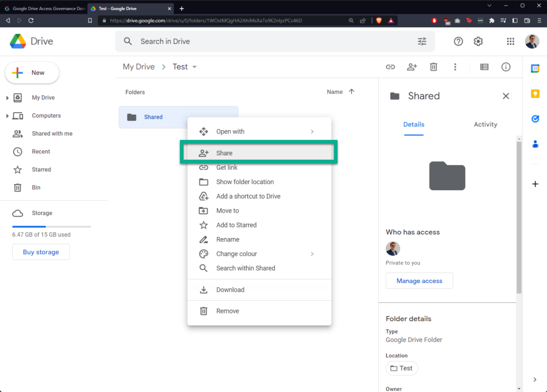The width and height of the screenshot is (547, 392).
Task: Open the Test location chip
Action: click(402, 369)
